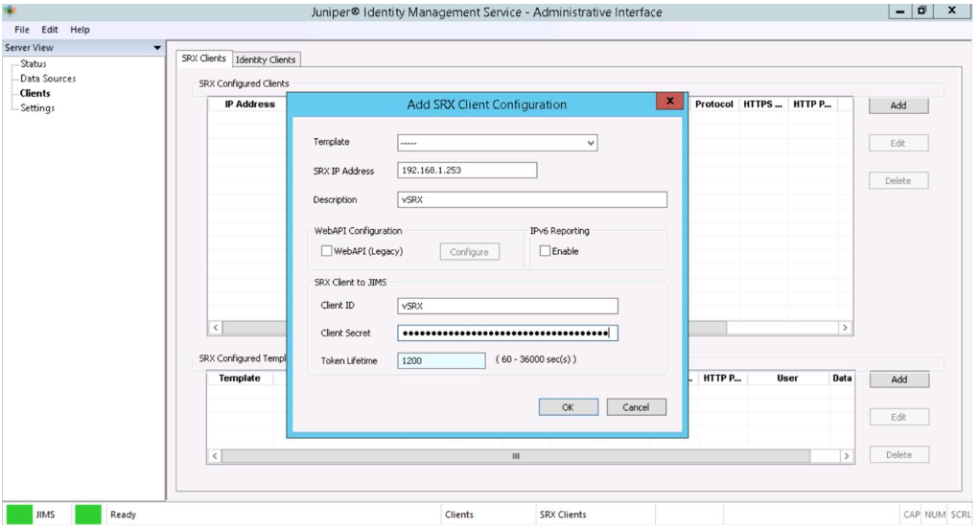Viewport: 980px width, 529px height.
Task: Select Status in the server tree
Action: pyautogui.click(x=34, y=64)
